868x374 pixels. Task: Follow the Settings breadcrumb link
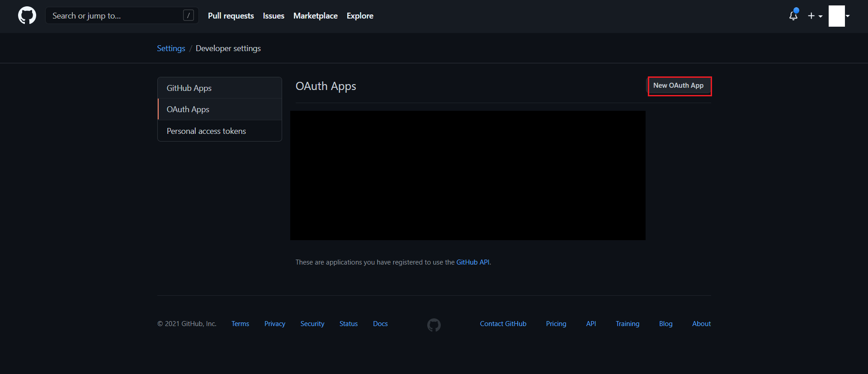click(171, 48)
